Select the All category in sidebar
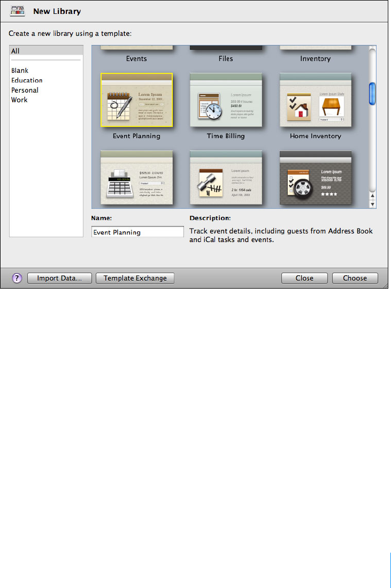The image size is (391, 588). 46,51
